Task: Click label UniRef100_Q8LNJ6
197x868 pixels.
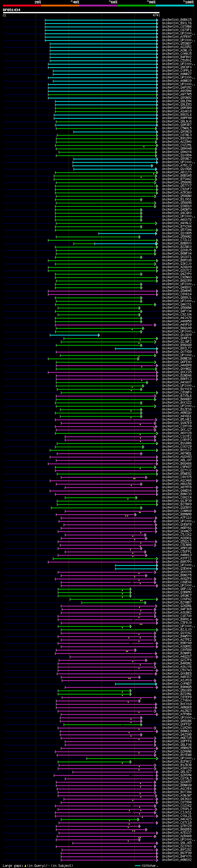Action: click(x=177, y=121)
